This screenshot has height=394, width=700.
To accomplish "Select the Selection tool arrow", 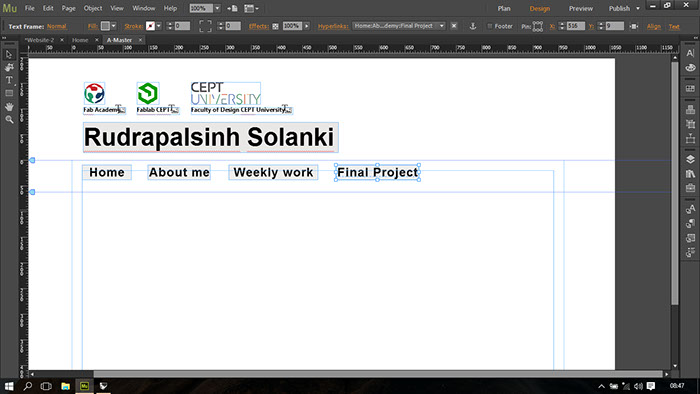I will tap(9, 54).
